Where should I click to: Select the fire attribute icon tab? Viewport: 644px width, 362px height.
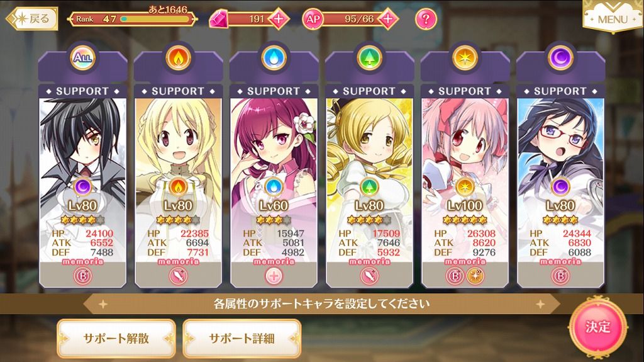tap(178, 57)
